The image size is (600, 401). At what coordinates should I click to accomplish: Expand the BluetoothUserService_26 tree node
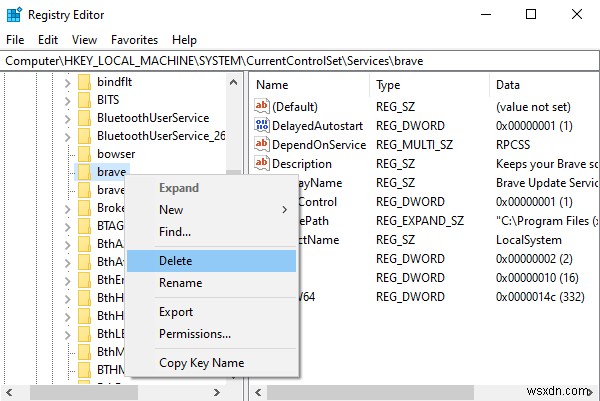pyautogui.click(x=67, y=137)
